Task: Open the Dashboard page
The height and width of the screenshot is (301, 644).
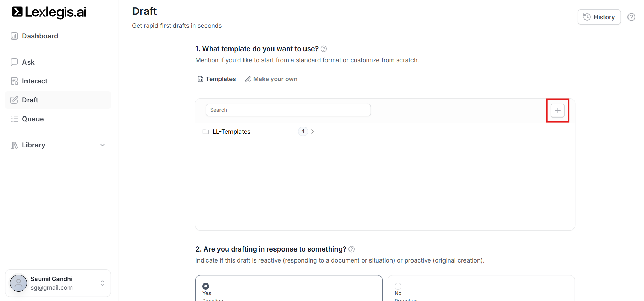Action: (x=40, y=36)
